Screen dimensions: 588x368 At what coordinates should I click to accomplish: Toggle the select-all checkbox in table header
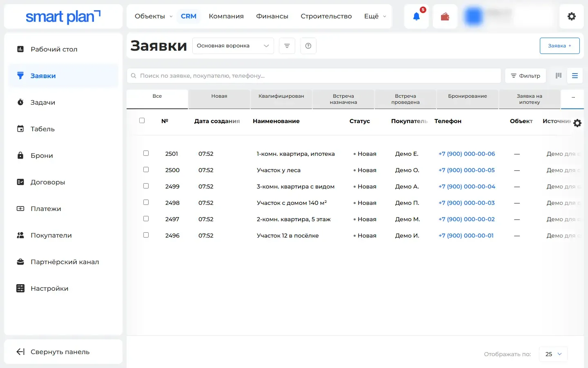tap(142, 121)
